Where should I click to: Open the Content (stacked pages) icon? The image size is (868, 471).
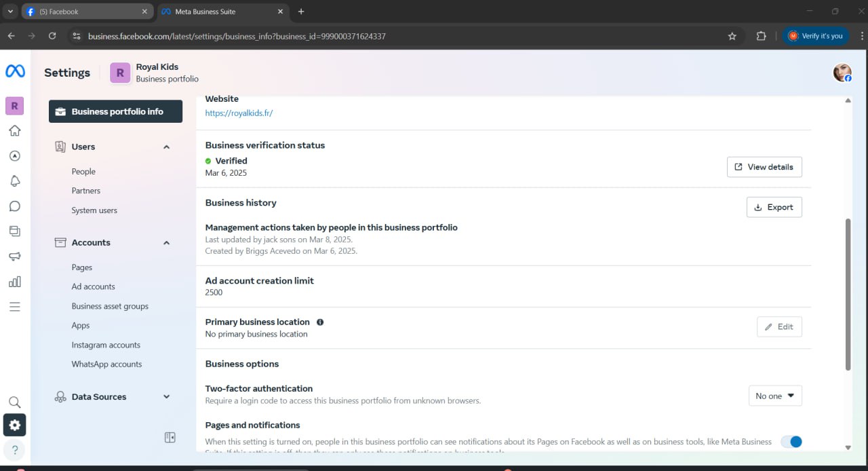(14, 231)
